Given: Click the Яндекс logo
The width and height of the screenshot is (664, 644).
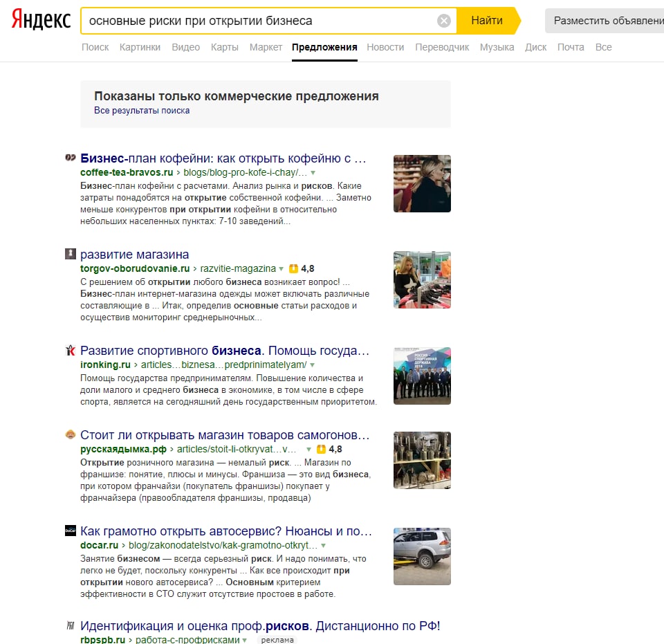Looking at the screenshot, I should tap(41, 19).
